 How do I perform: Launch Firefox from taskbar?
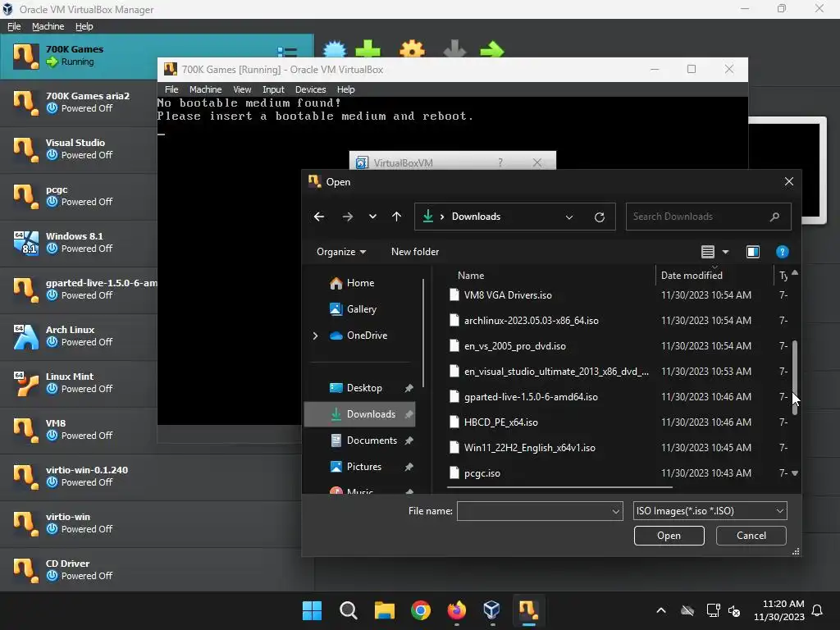(x=456, y=610)
